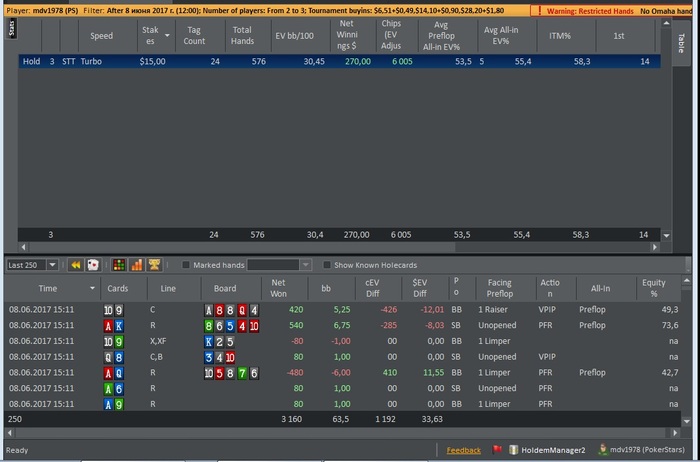
Task: Sort by Total Hands column header
Action: point(242,36)
